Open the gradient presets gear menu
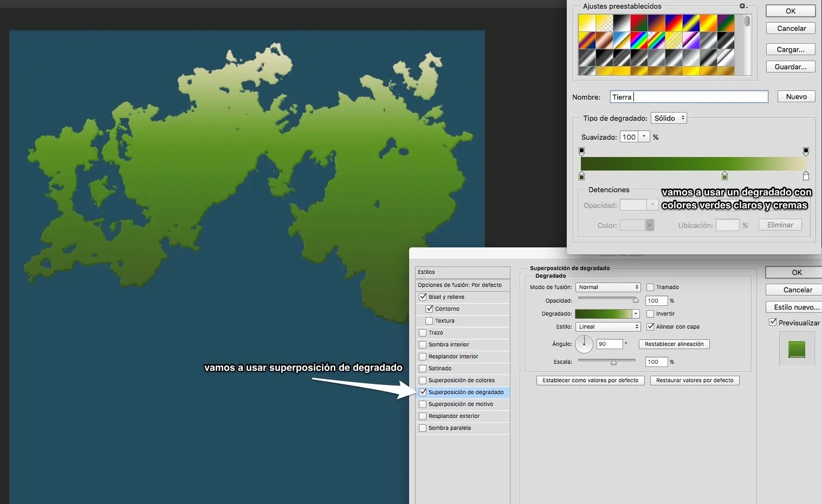This screenshot has width=822, height=504. coord(743,6)
